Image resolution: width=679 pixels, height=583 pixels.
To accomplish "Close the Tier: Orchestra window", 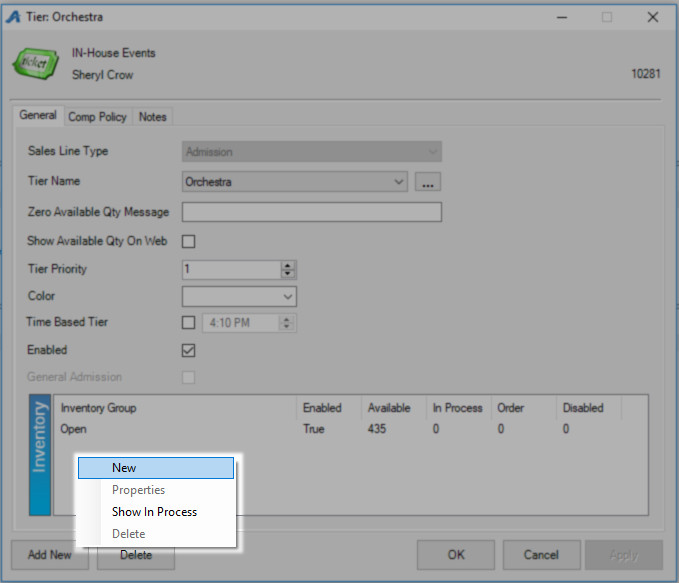I will pos(653,17).
